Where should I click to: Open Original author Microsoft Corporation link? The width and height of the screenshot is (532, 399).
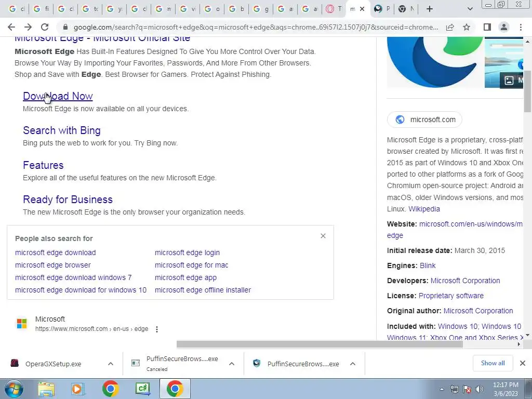tap(478, 311)
